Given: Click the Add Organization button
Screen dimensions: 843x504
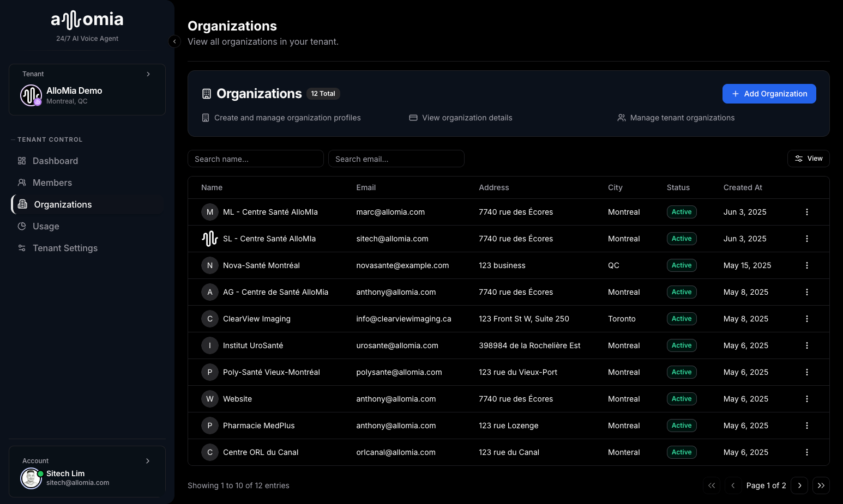Looking at the screenshot, I should (x=769, y=94).
